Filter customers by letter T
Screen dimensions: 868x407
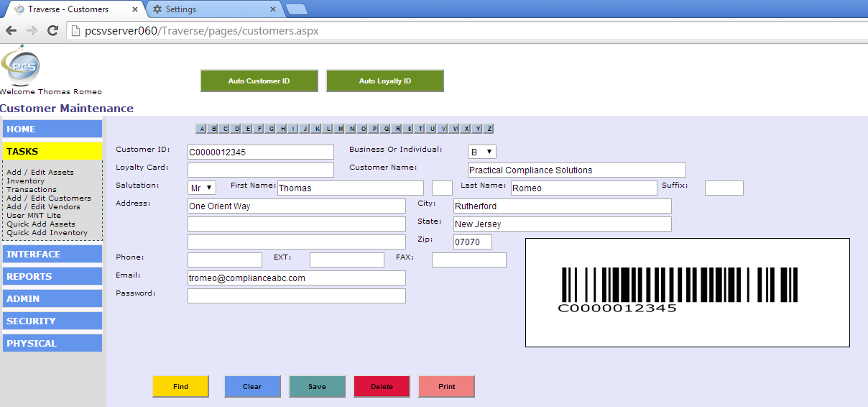420,129
